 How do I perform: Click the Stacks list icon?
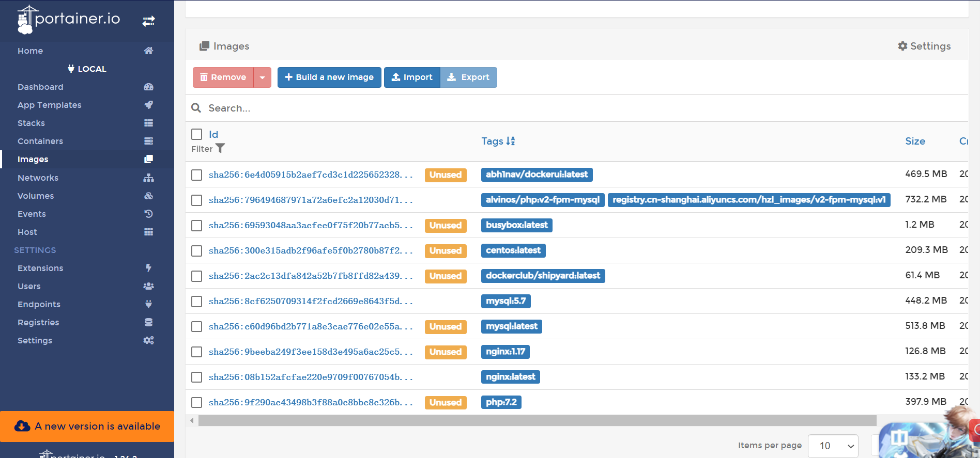(x=148, y=123)
